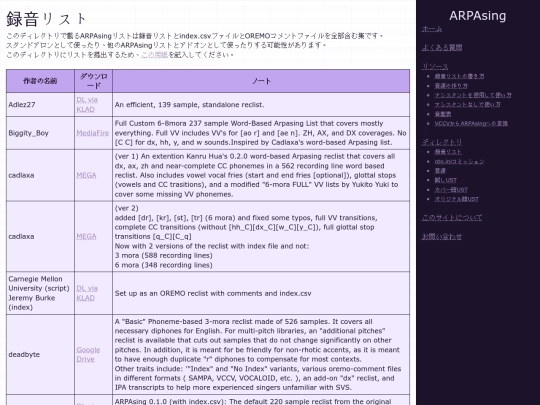The image size is (540, 405).
Task: Open deadbyte's Google Drive link
Action: click(x=88, y=354)
